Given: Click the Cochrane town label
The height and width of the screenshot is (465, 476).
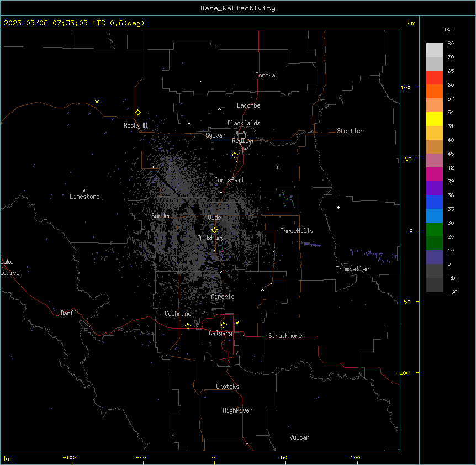Looking at the screenshot, I should [x=178, y=314].
